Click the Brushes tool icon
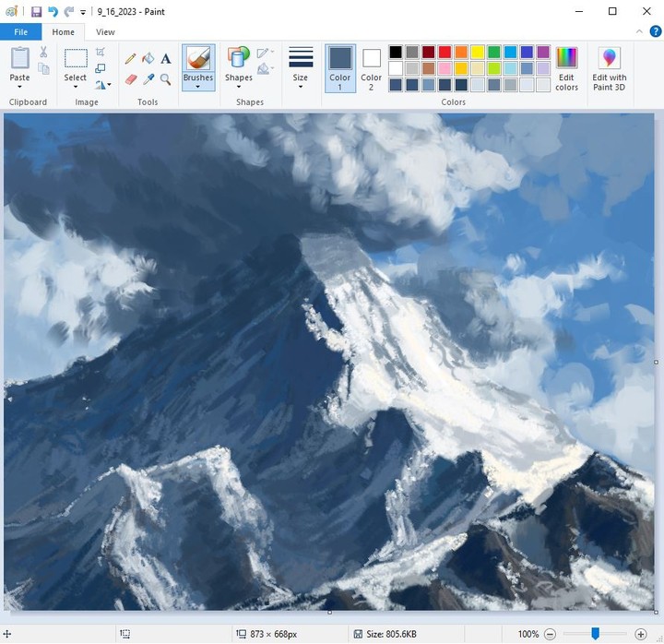 click(x=198, y=58)
